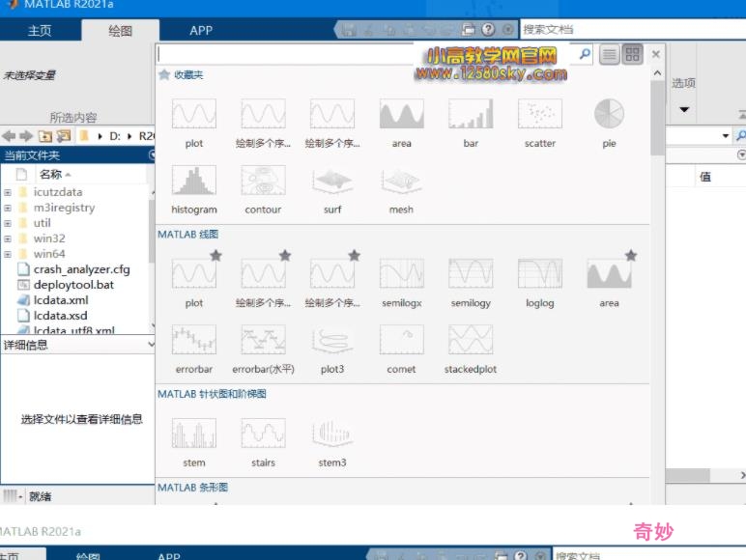The height and width of the screenshot is (560, 746).
Task: Pick the horizontal errorbar(水平) plot
Action: coord(263,349)
